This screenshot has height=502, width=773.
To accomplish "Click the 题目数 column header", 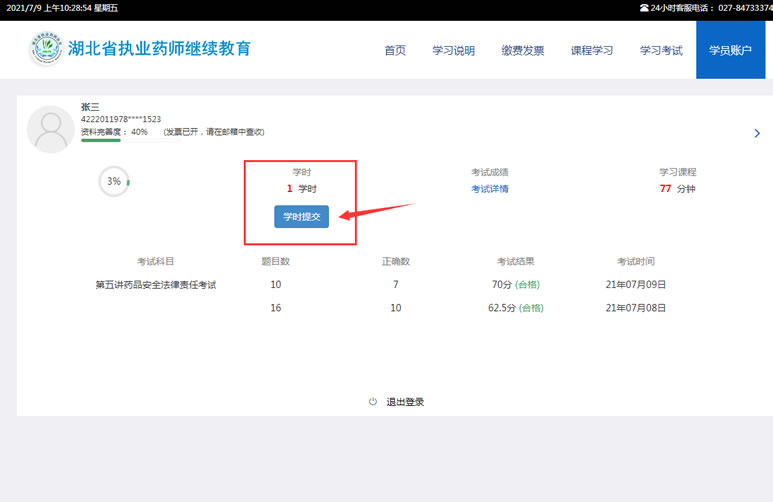I will (276, 261).
